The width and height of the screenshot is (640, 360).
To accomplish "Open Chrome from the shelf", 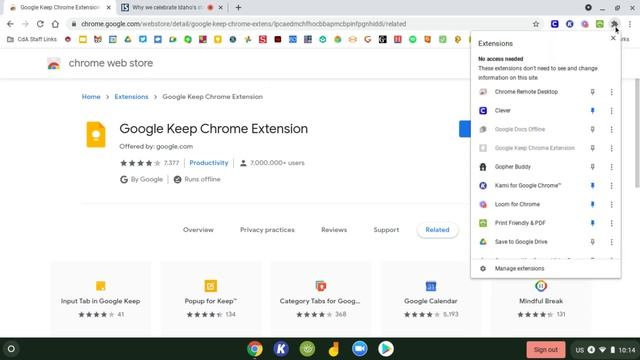I will 255,349.
